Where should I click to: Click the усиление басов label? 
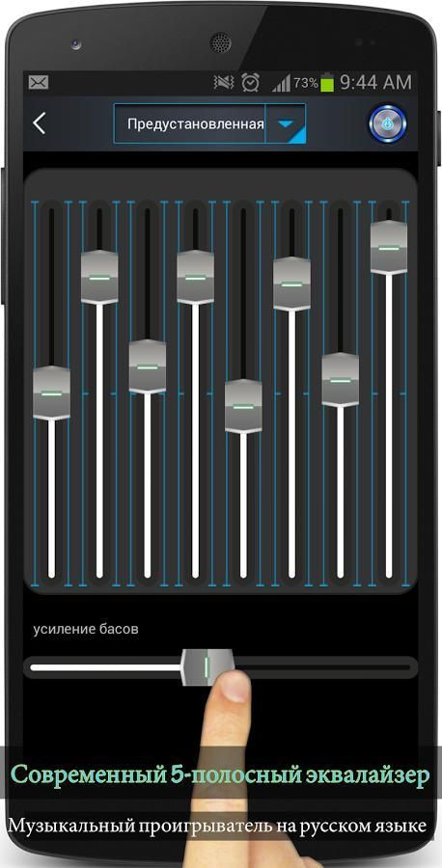pos(86,629)
